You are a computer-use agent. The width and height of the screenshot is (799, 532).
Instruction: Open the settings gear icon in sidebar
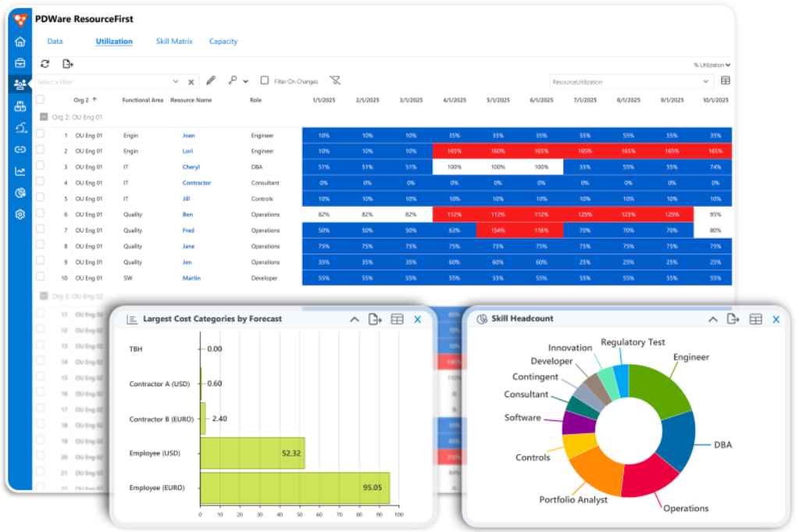point(20,215)
